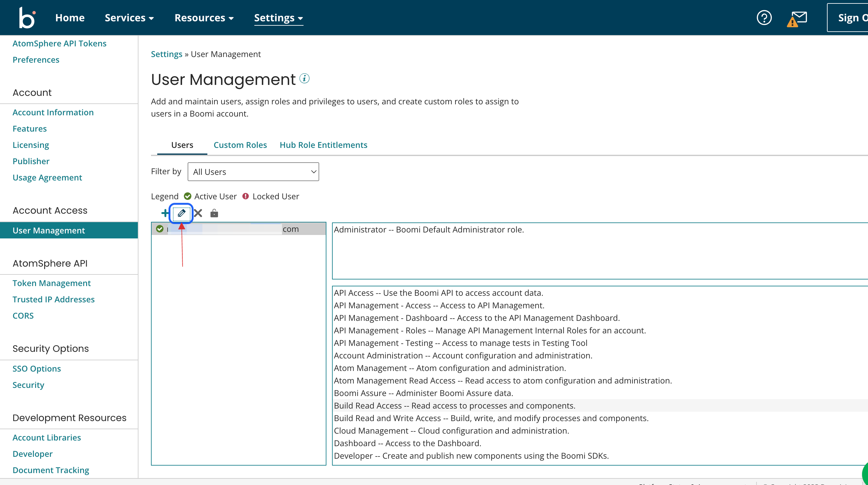Select the All Users filter dropdown
This screenshot has width=868, height=485.
253,172
